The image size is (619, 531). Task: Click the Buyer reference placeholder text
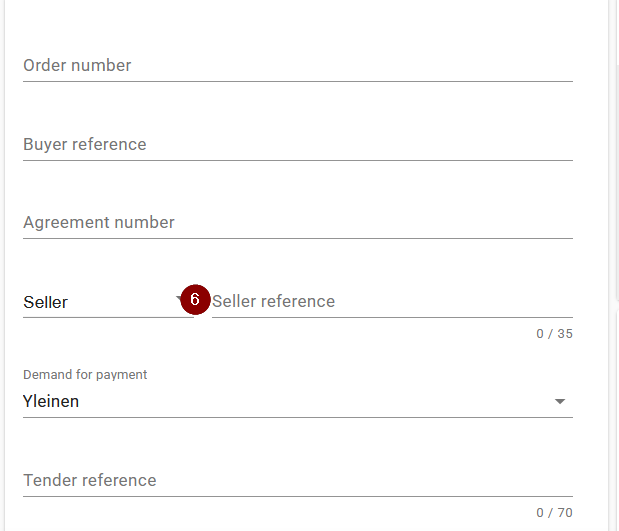[x=84, y=144]
